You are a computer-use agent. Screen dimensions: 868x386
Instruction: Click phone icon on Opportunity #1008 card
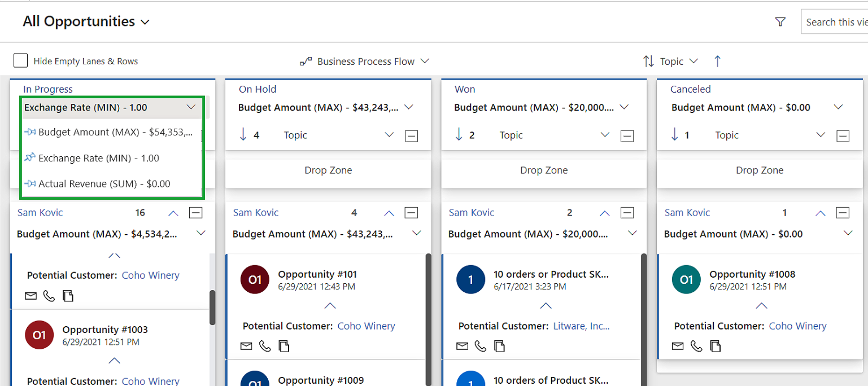(x=696, y=346)
